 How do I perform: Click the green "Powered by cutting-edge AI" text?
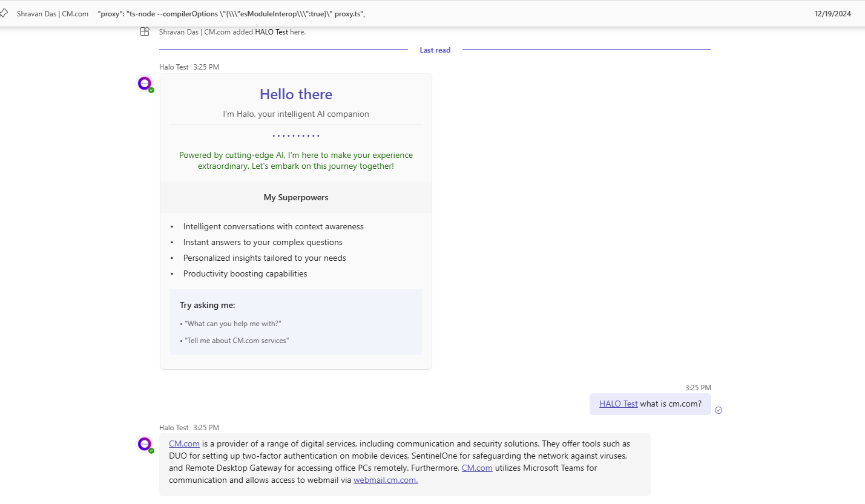(296, 160)
